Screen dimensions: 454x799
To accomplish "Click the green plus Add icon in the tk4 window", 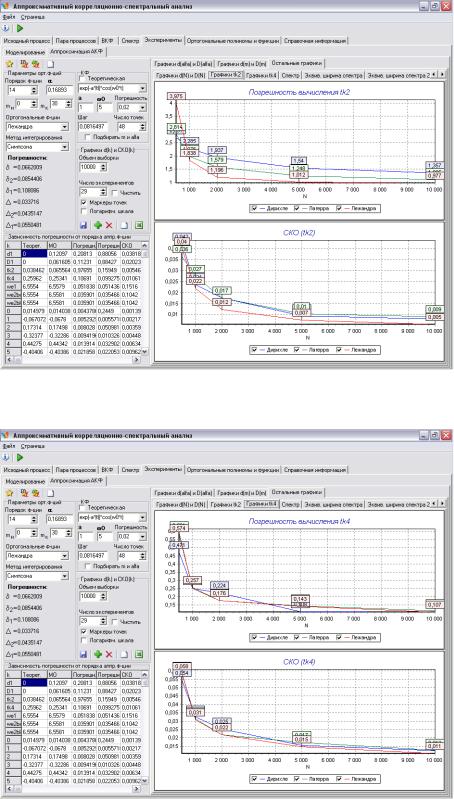I will pyautogui.click(x=98, y=654).
